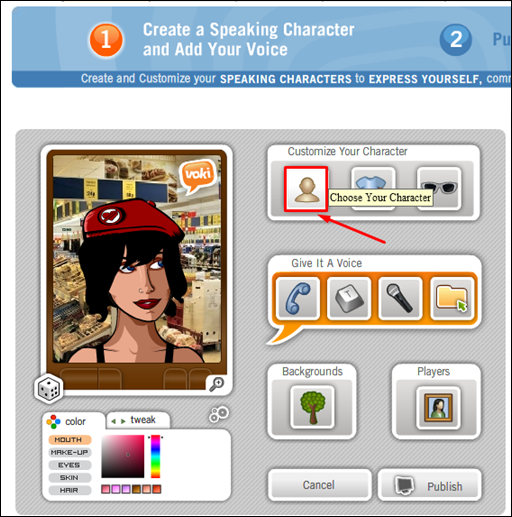Roll the random character dice icon
The height and width of the screenshot is (517, 512).
pos(49,389)
